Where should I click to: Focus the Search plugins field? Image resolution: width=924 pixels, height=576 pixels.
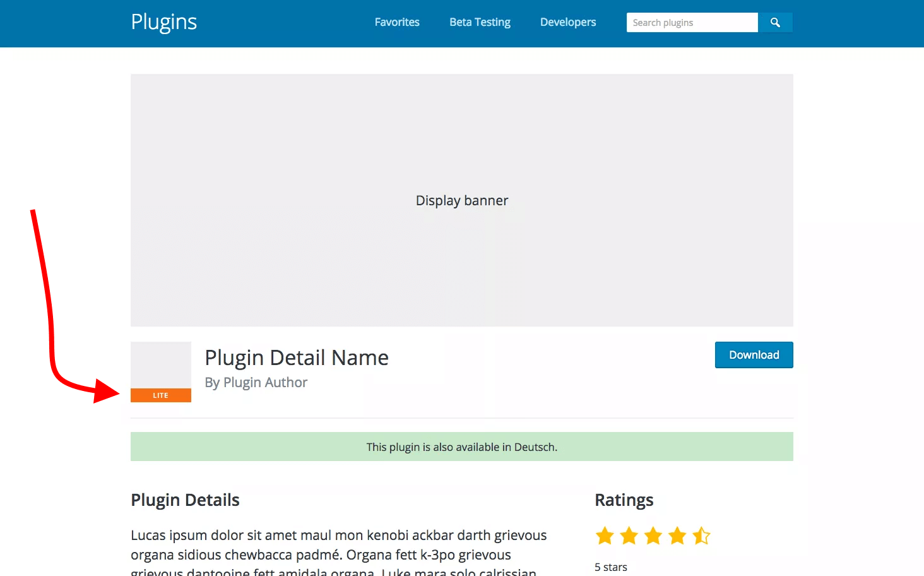pyautogui.click(x=692, y=23)
